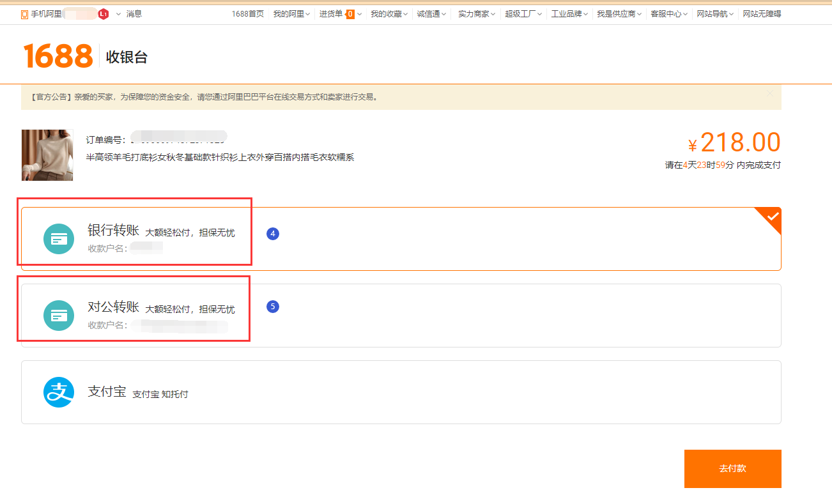Image resolution: width=832 pixels, height=504 pixels.
Task: Close the official announcement banner
Action: (770, 93)
